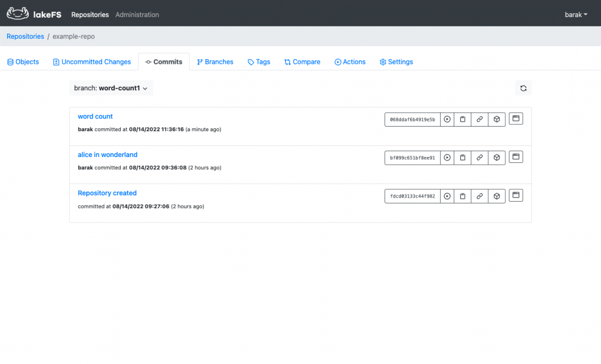Image resolution: width=601 pixels, height=364 pixels.
Task: Browse objects of alice in wonderland commit
Action: click(x=516, y=157)
